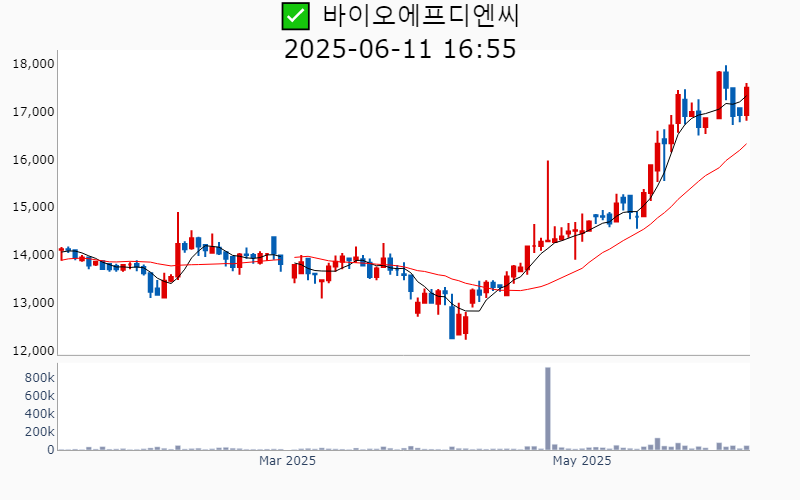Click the 800k volume axis label
Image resolution: width=800 pixels, height=500 pixels.
(x=39, y=378)
